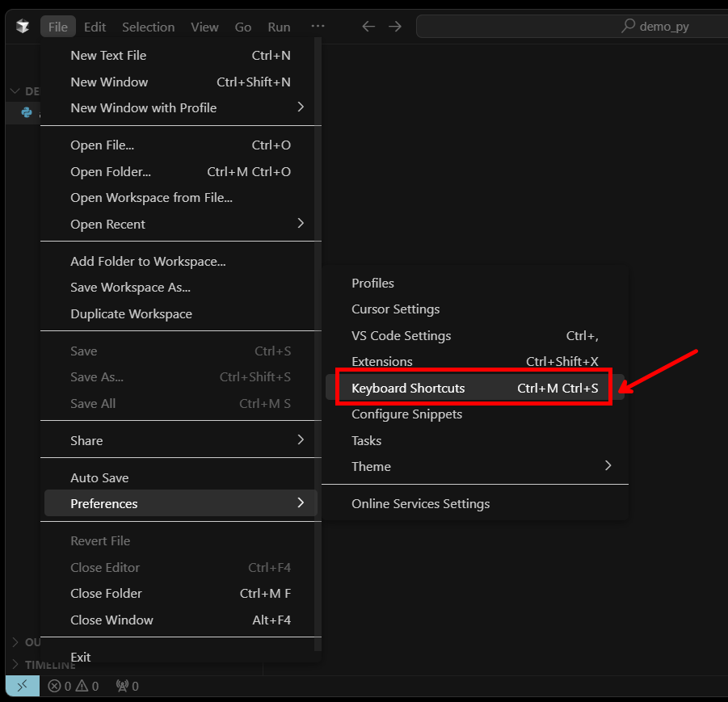
Task: Collapse the explorer folder chevron
Action: click(x=15, y=91)
